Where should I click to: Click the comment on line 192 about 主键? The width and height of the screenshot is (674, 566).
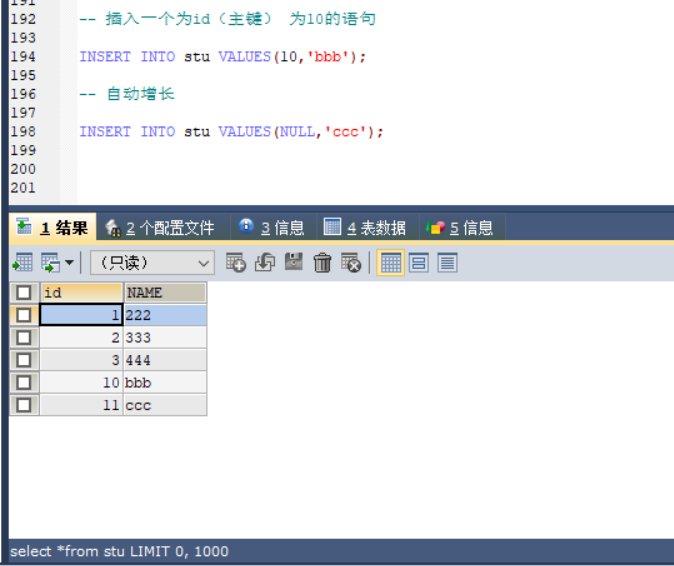coord(227,19)
